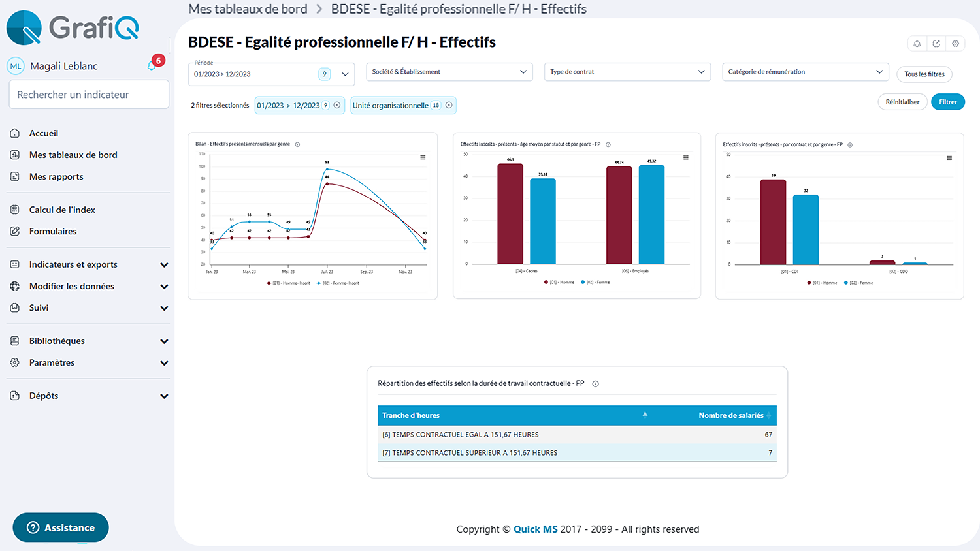
Task: Click the Assistance help icon
Action: [33, 527]
